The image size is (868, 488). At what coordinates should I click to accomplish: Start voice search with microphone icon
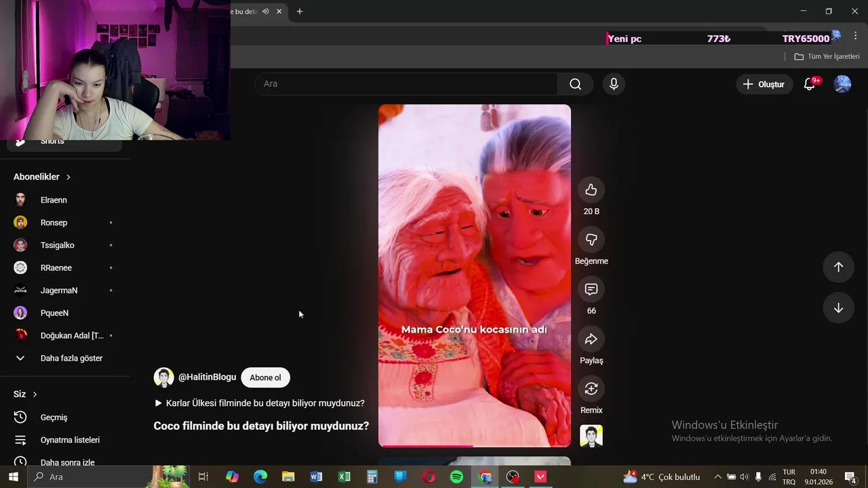pos(614,84)
